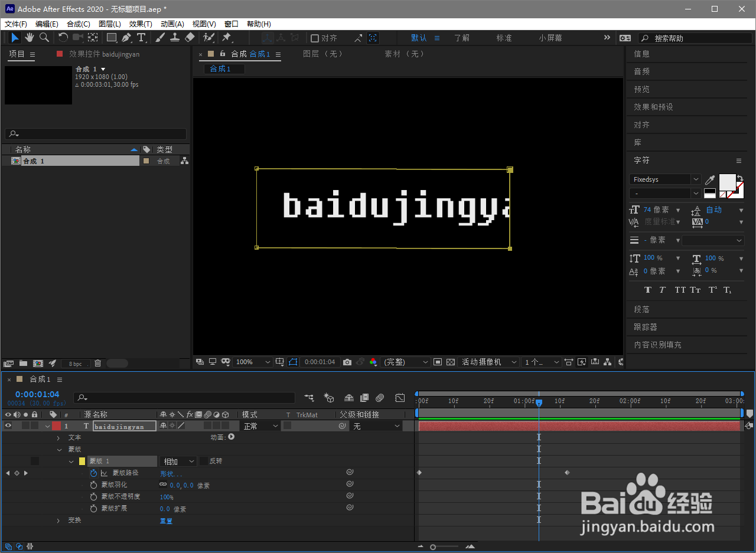Switch to the 小屏幕 workspace
The height and width of the screenshot is (553, 756).
pos(550,38)
